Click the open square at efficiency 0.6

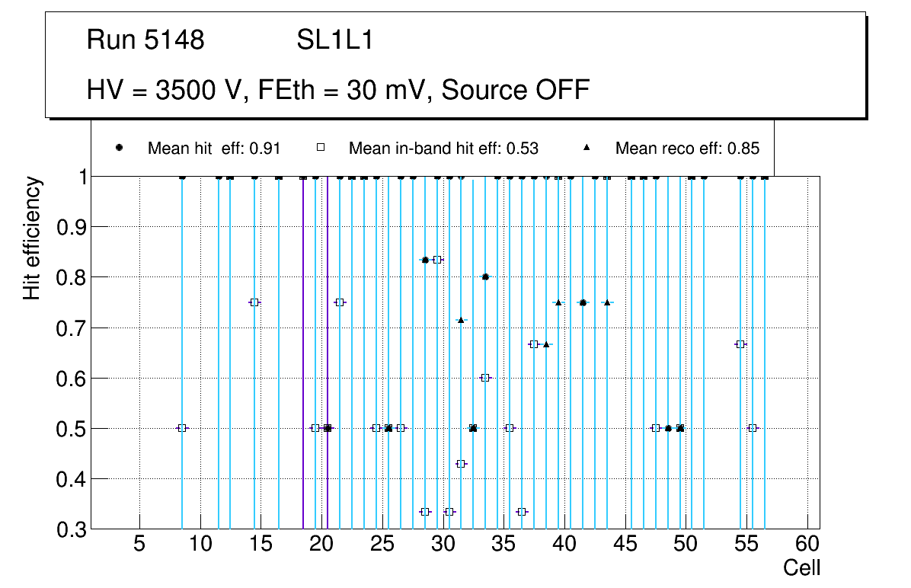(485, 378)
